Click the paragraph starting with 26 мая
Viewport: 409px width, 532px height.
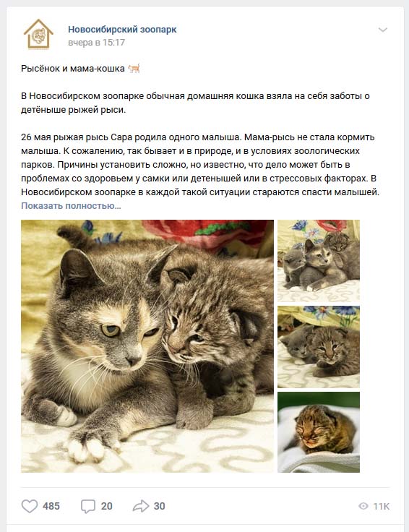200,165
